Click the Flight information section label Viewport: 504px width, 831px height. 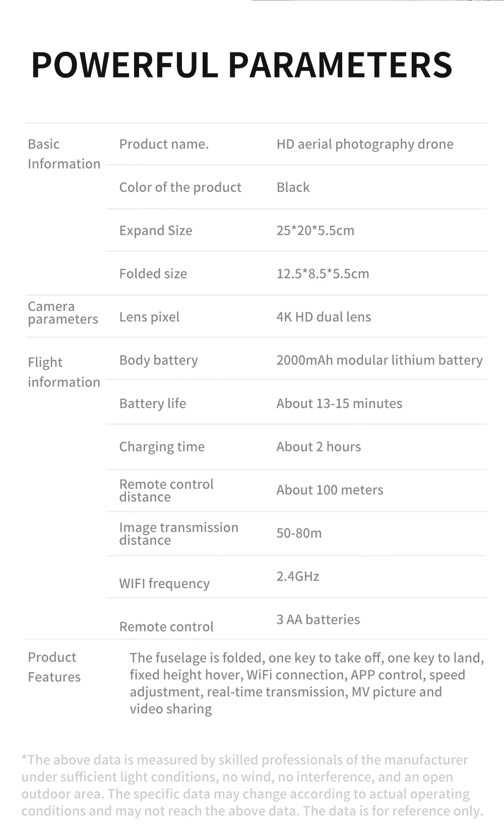click(x=64, y=372)
